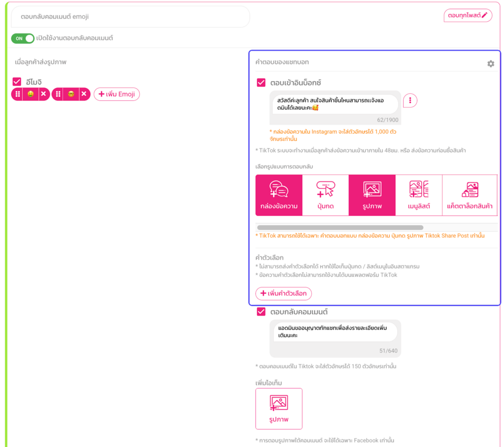The width and height of the screenshot is (504, 447).
Task: Uncheck the อีโมจิ checkbox
Action: click(17, 82)
